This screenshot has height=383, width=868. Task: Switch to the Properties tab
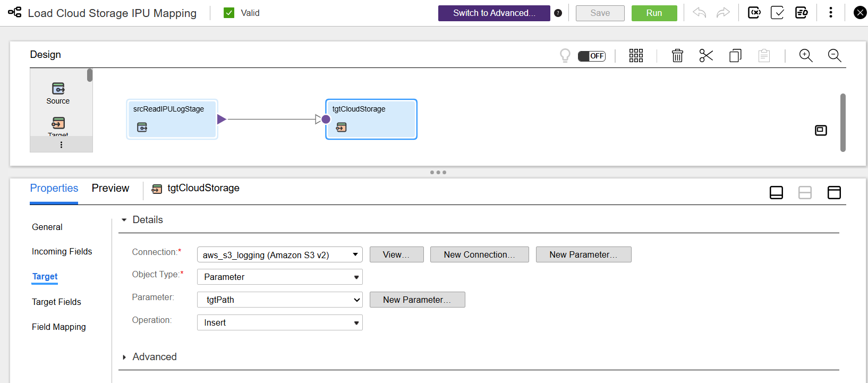tap(54, 188)
